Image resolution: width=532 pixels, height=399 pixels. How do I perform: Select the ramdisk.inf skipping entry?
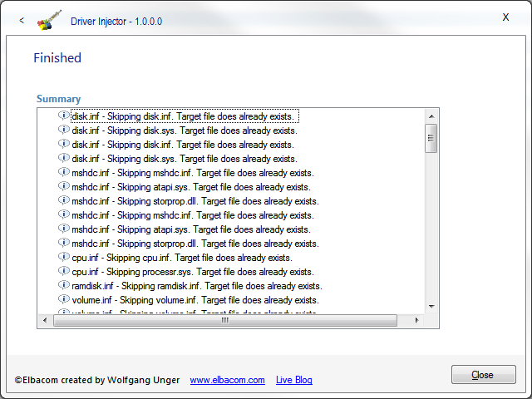(197, 286)
